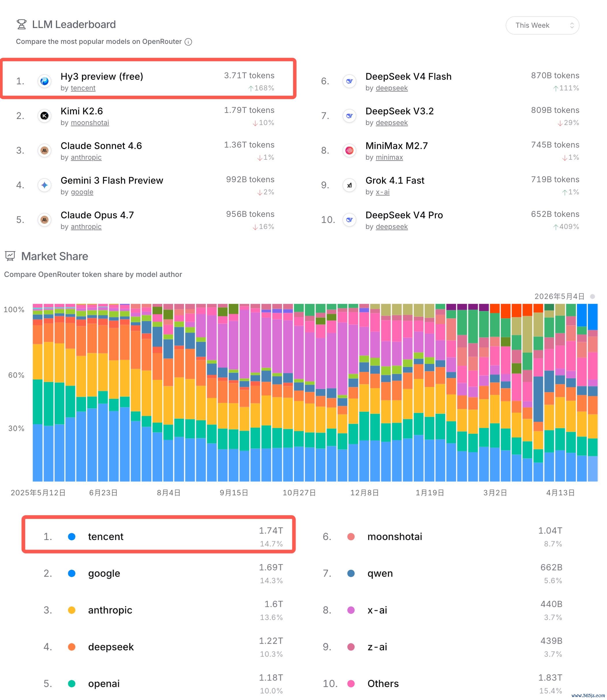Click the Kimi K2.6 moonshot logo icon
607x700 pixels.
(44, 116)
